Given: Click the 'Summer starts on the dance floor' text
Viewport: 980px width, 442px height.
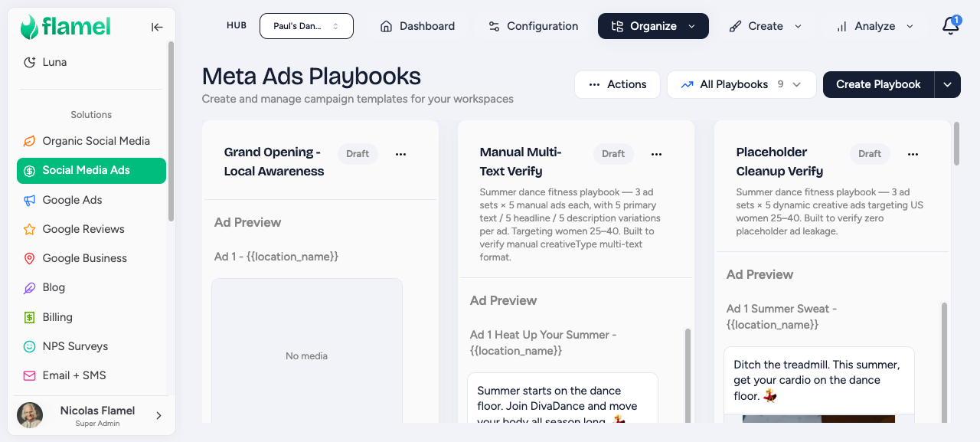Looking at the screenshot, I should (557, 406).
